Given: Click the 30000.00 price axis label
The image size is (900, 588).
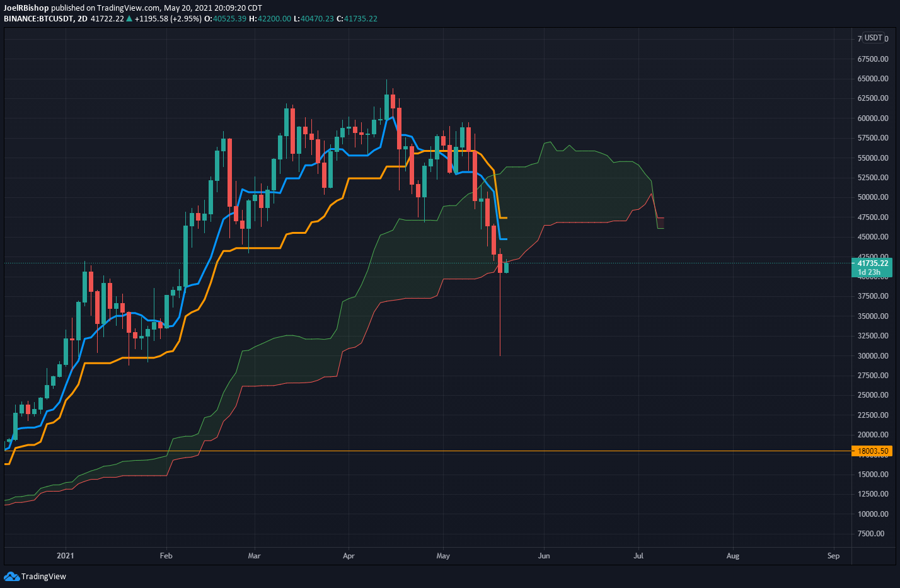Looking at the screenshot, I should 873,356.
